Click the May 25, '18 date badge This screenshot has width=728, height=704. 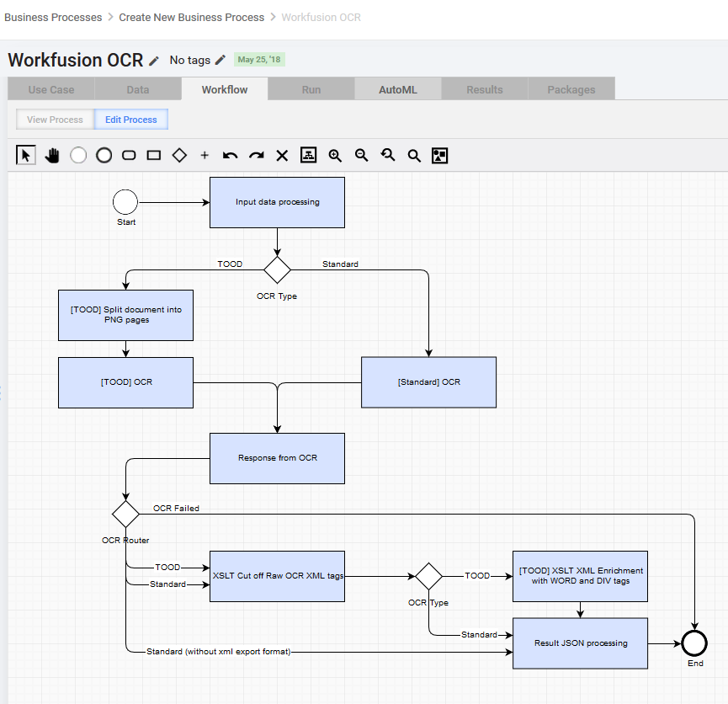click(259, 60)
